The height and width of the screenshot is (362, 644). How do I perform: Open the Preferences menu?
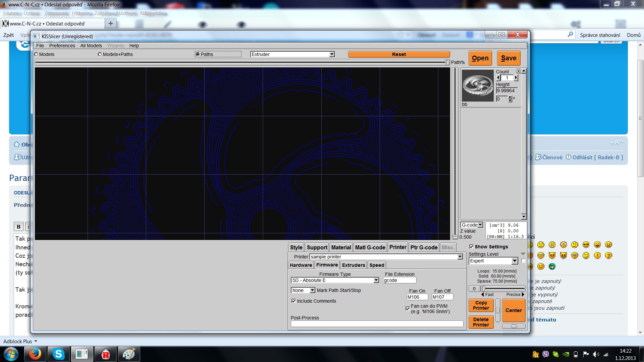tap(62, 46)
